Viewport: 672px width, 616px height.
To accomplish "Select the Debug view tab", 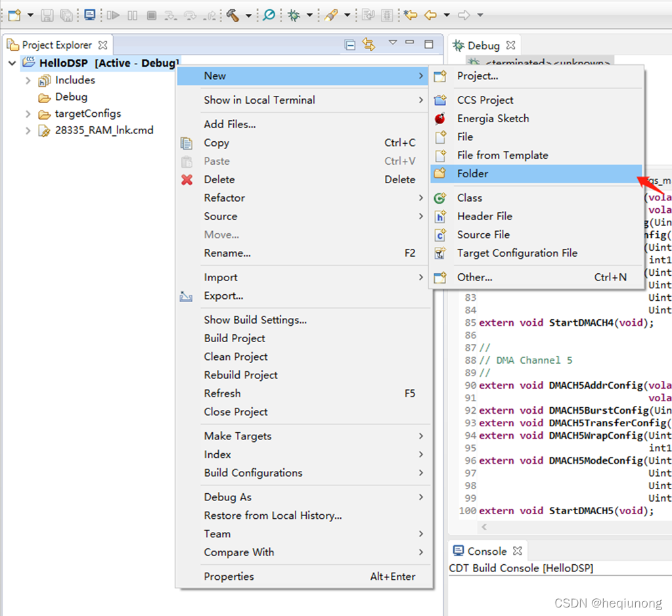I will [483, 45].
